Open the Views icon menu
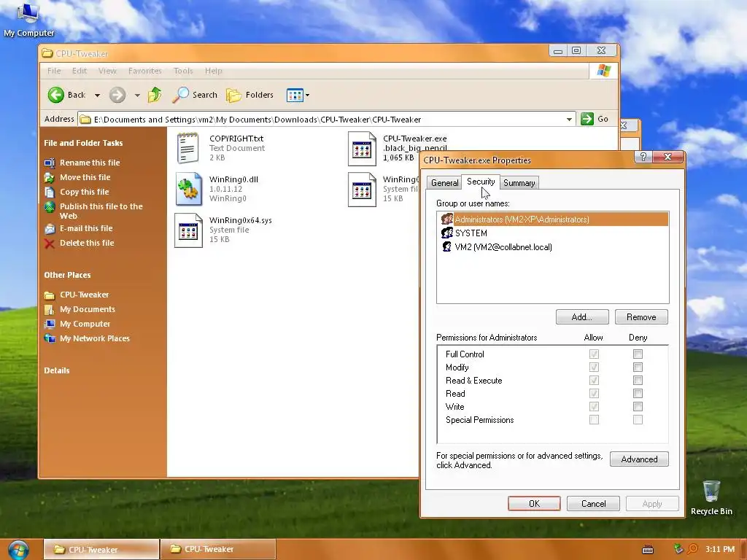 coord(295,96)
